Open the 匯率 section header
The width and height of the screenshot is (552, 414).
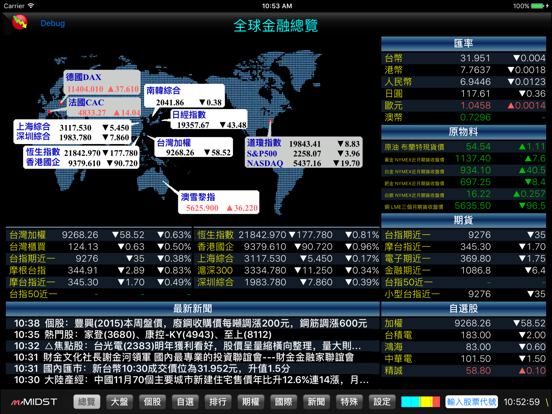pyautogui.click(x=463, y=43)
